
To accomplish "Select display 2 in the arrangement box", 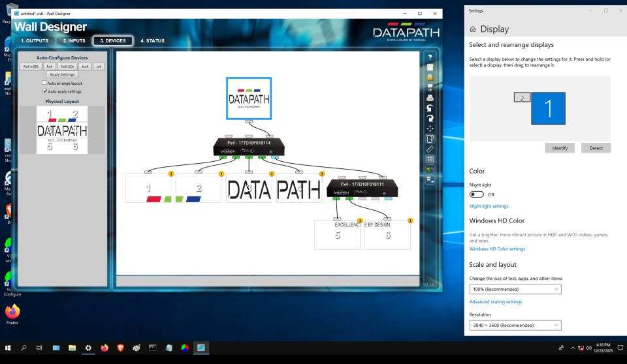I will pos(522,98).
